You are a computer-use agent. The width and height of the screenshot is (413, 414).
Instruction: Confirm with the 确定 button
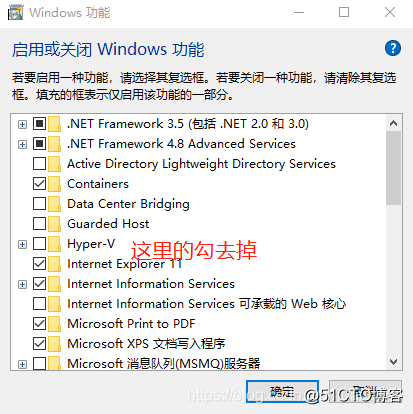point(282,391)
